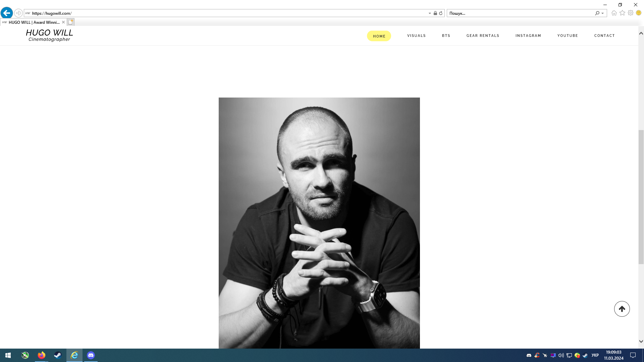Screen dimensions: 644x362
Task: Click the search magnifier icon
Action: [x=597, y=13]
